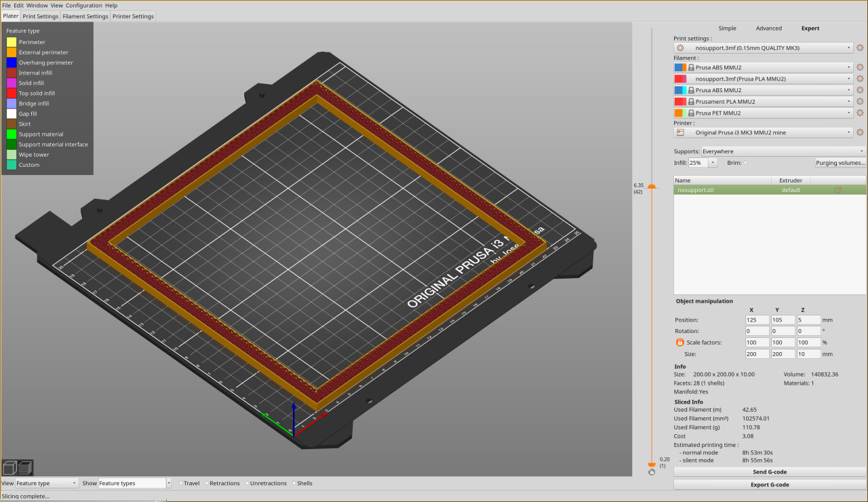Open the Configuration menu
The width and height of the screenshot is (868, 502).
click(x=84, y=5)
